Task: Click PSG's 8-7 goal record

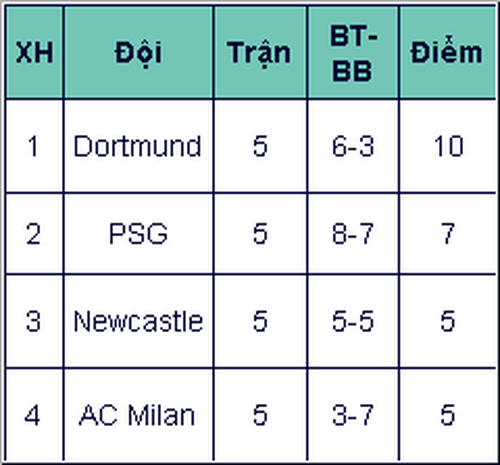Action: click(353, 233)
